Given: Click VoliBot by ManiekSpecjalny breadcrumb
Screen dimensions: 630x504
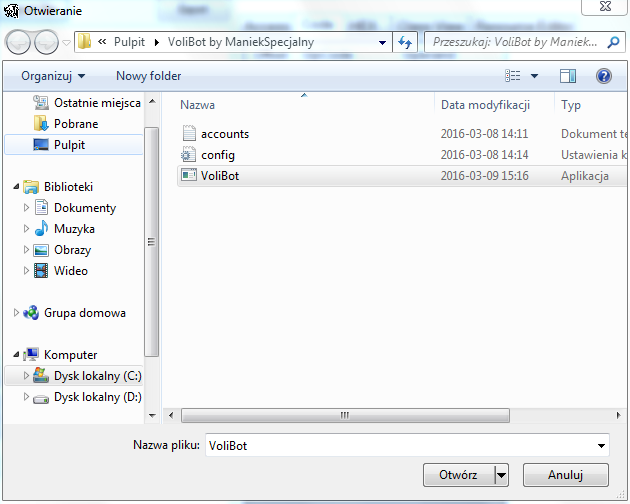Looking at the screenshot, I should [x=241, y=42].
